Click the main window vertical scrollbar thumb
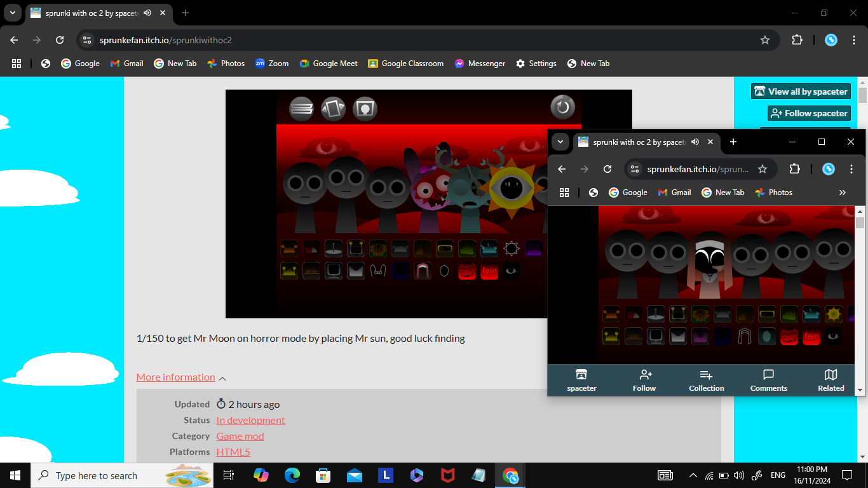The height and width of the screenshot is (488, 868). [862, 95]
